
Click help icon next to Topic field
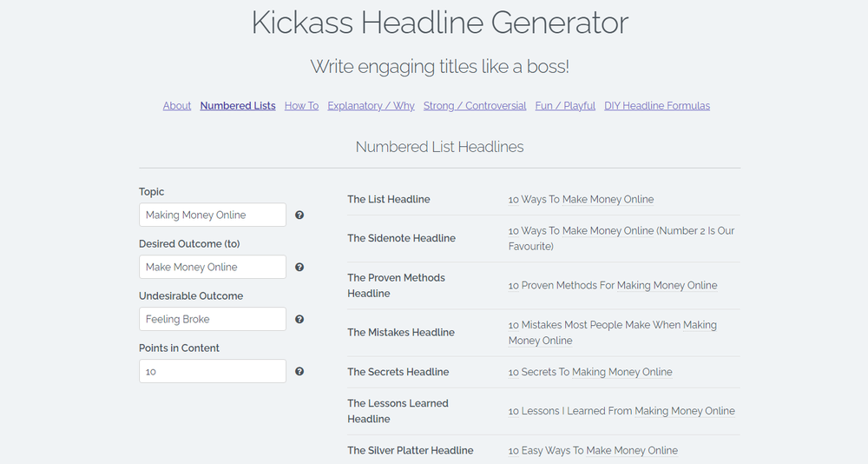click(299, 215)
